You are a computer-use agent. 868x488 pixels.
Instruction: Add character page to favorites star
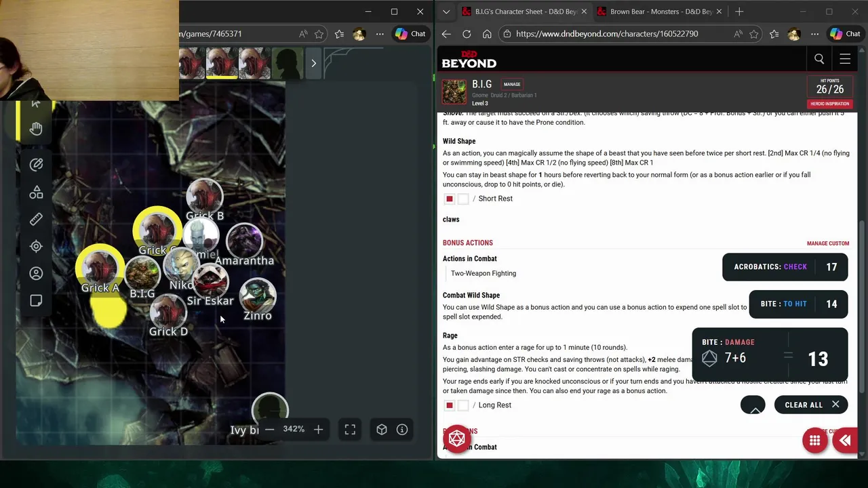tap(753, 34)
